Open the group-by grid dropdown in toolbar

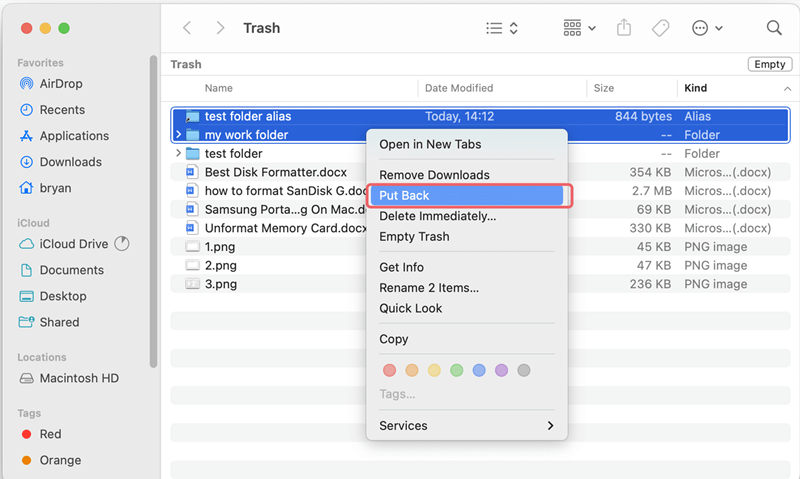[x=578, y=28]
